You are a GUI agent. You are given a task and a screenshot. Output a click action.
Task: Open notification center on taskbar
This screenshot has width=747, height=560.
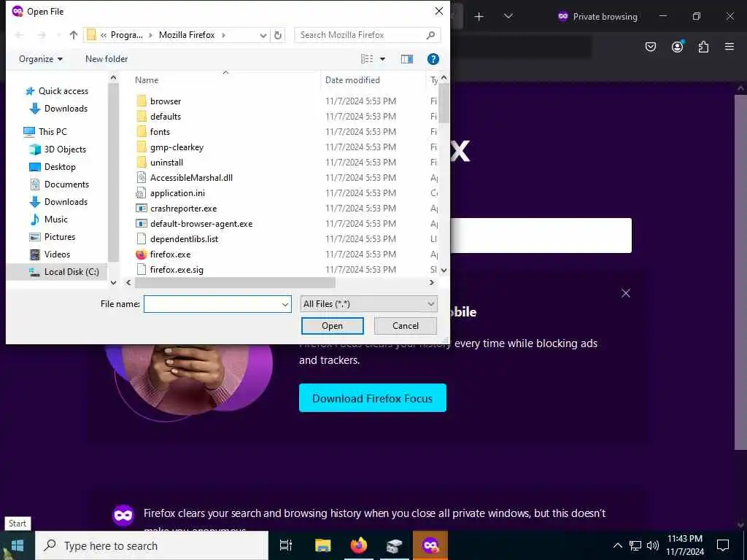click(723, 545)
